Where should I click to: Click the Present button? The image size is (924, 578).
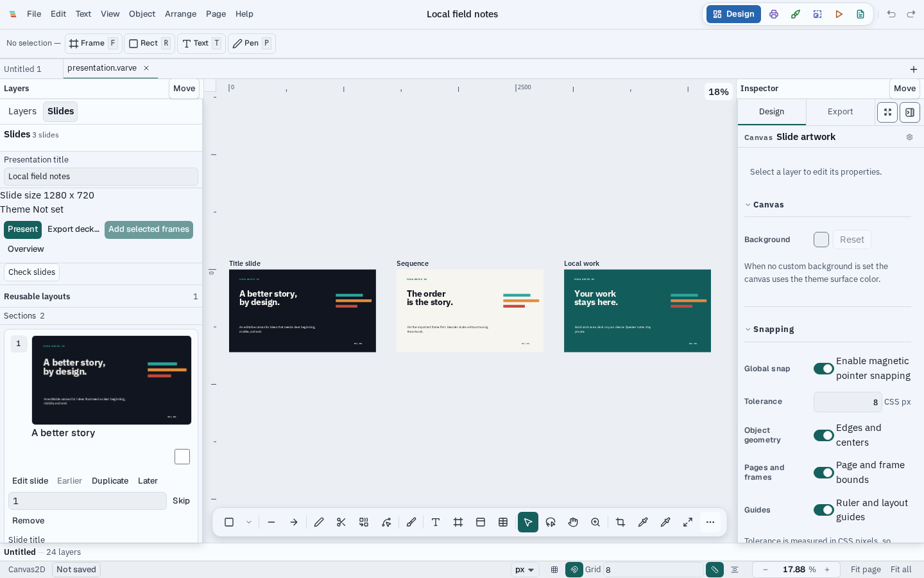[x=23, y=230]
